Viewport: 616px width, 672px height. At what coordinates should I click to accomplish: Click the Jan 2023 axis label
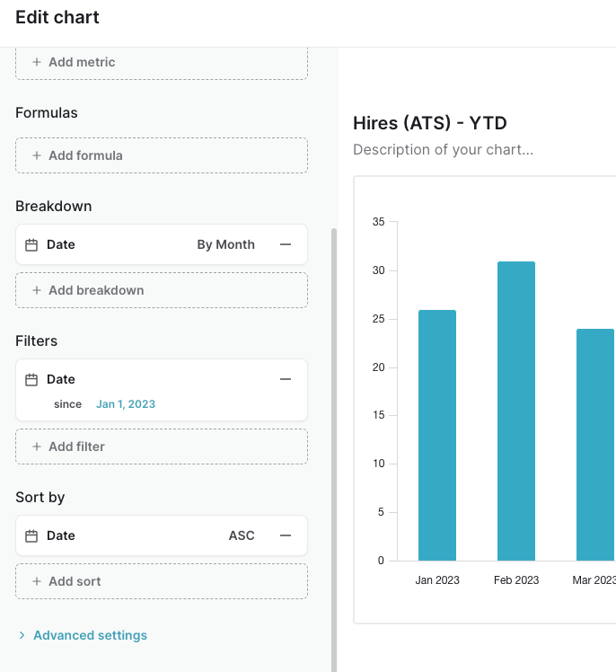pos(437,580)
